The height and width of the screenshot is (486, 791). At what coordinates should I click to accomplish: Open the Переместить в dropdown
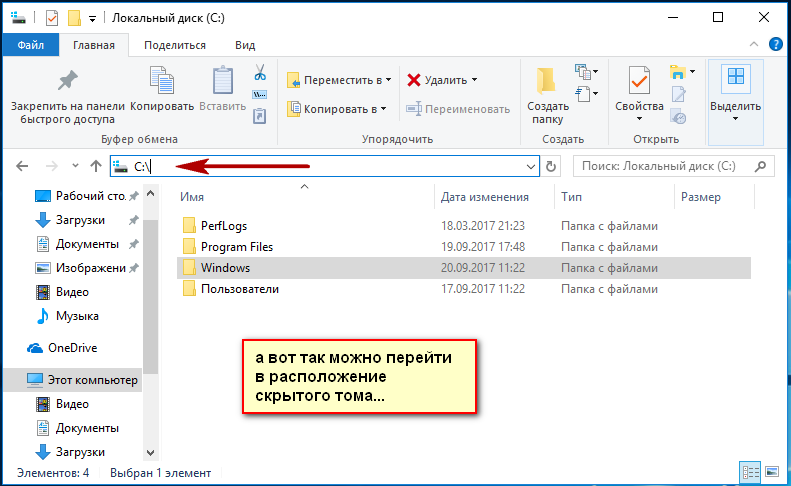tap(339, 80)
